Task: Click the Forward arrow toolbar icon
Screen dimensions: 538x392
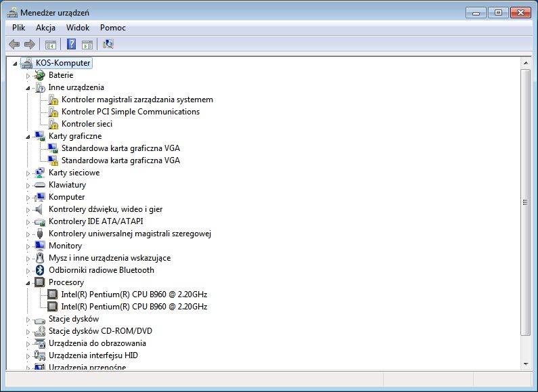Action: click(x=29, y=45)
